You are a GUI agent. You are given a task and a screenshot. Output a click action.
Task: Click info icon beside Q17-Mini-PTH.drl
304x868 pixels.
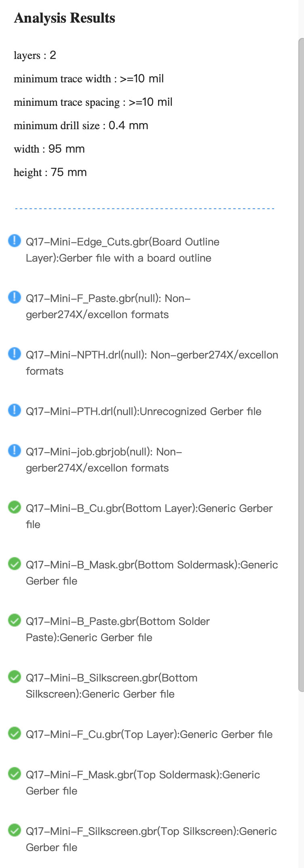click(x=15, y=411)
